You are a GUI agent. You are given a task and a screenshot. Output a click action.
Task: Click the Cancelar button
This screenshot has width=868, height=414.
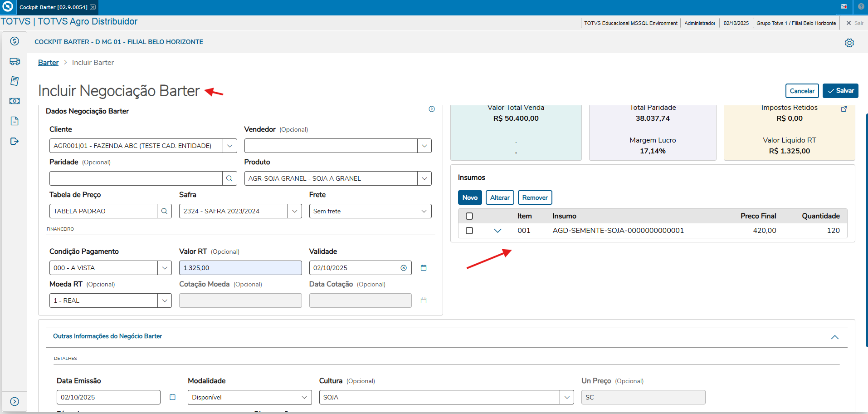point(802,91)
